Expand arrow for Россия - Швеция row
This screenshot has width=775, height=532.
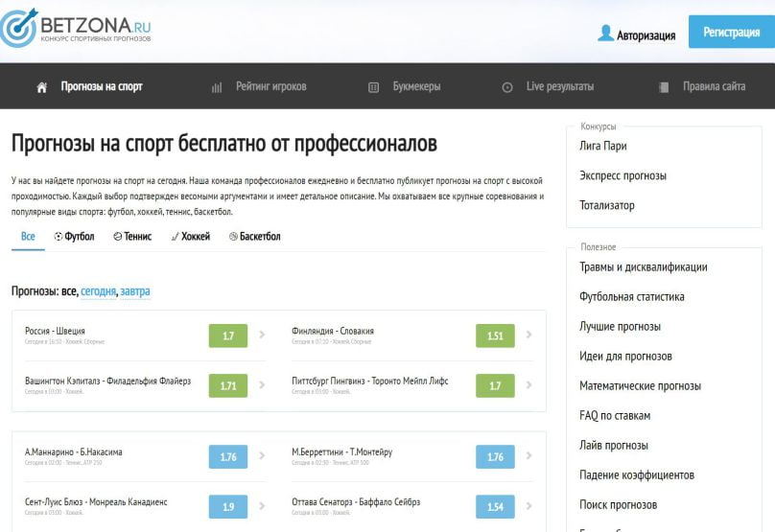pos(262,335)
